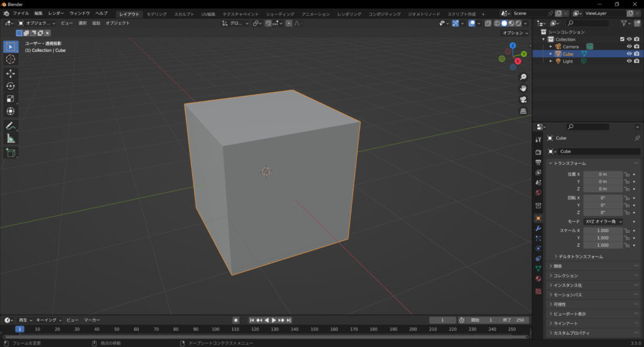Open the Modifiers wrench tab
The image size is (644, 347).
point(538,228)
